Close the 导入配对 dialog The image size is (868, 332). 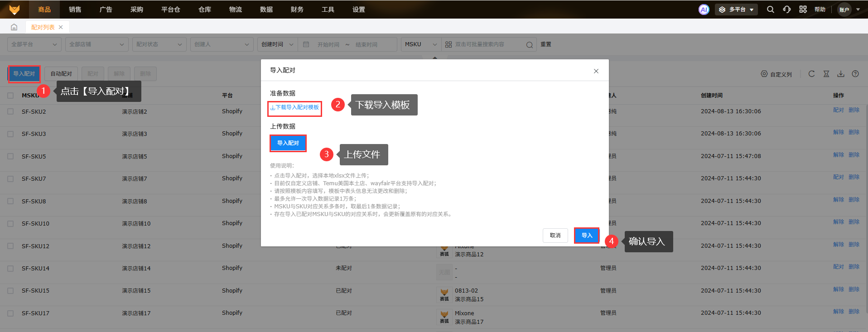tap(596, 71)
